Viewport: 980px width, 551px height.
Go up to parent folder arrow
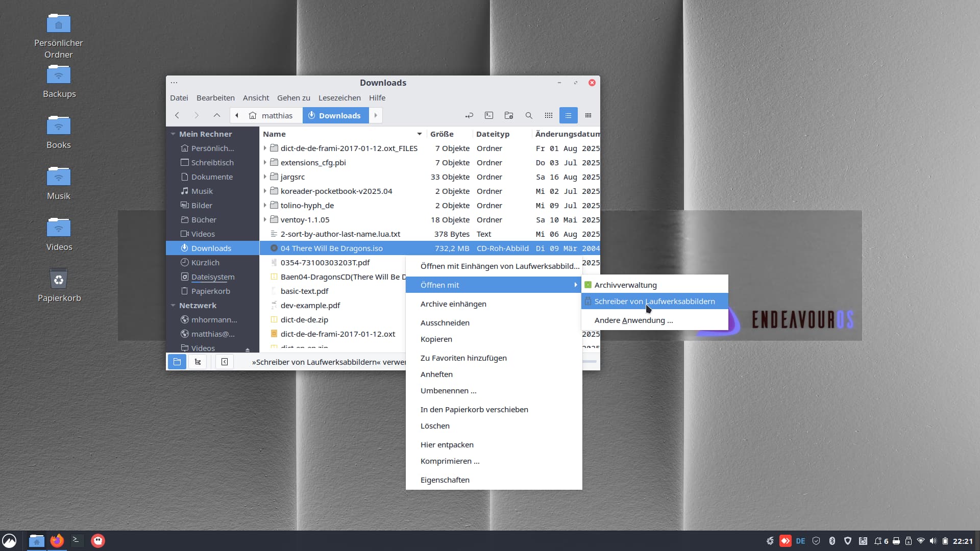(217, 115)
